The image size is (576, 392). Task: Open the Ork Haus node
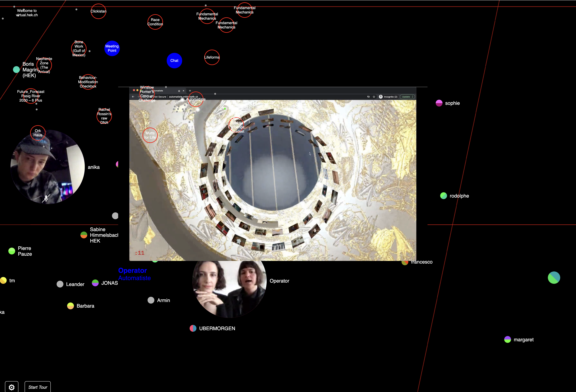tap(38, 133)
